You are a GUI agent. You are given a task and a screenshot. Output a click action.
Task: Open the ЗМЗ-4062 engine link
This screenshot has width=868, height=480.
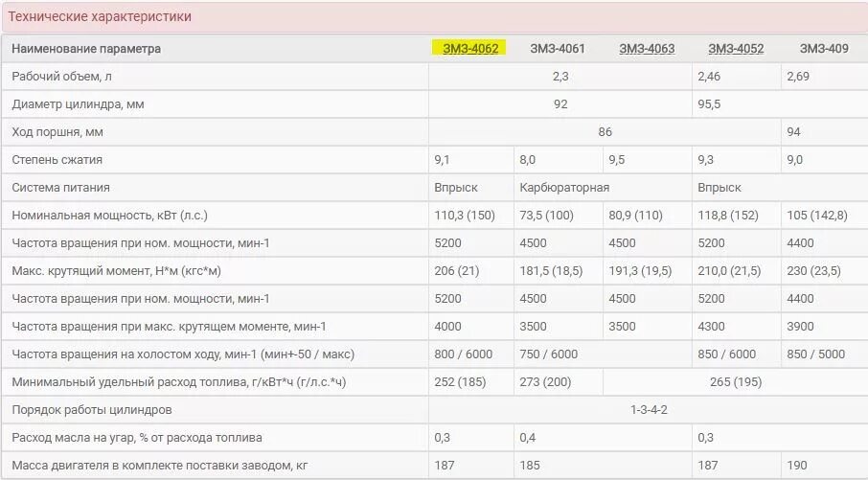[x=470, y=49]
